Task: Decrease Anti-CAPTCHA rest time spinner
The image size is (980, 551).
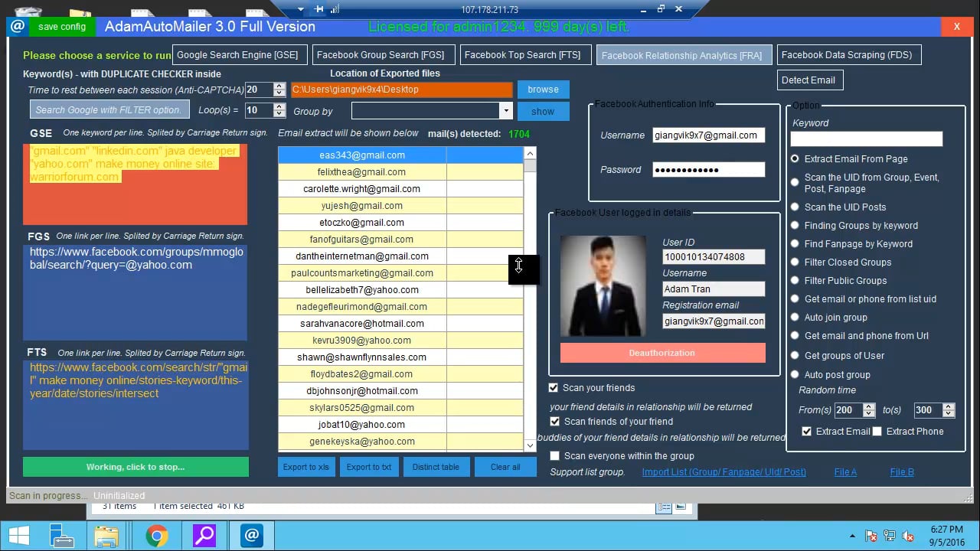Action: pos(279,93)
